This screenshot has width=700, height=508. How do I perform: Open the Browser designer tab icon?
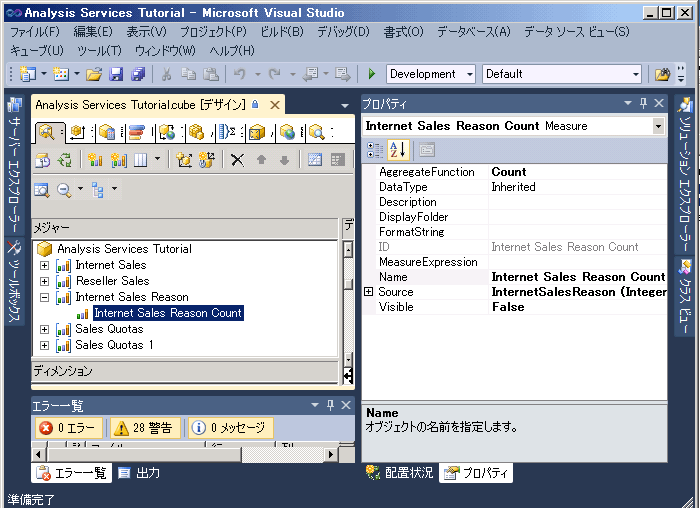(x=317, y=132)
